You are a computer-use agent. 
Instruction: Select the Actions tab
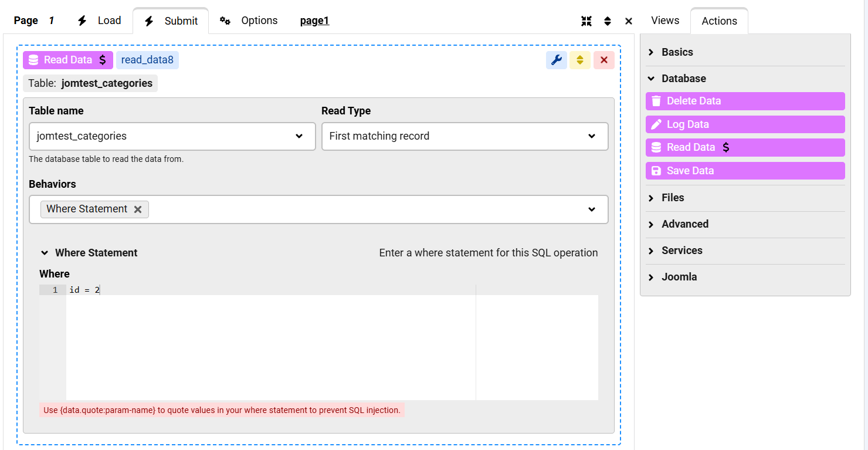[719, 21]
